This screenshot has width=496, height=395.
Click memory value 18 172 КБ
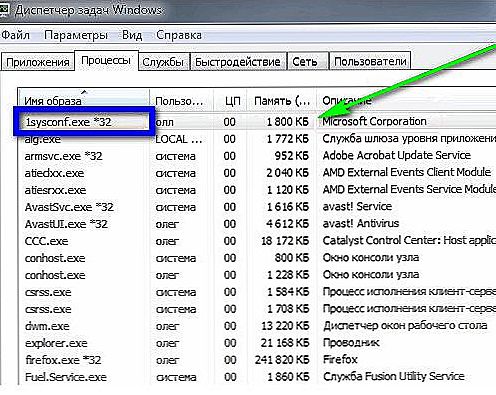(285, 241)
